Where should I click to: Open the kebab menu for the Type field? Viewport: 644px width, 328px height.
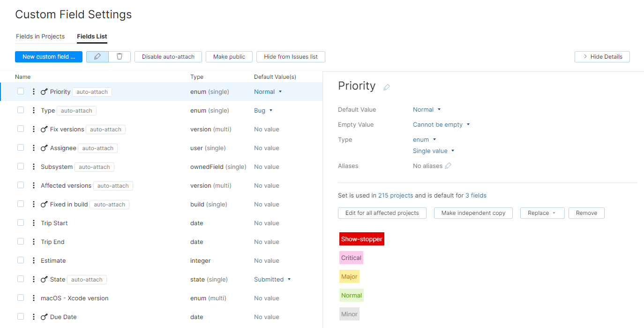[x=33, y=110]
